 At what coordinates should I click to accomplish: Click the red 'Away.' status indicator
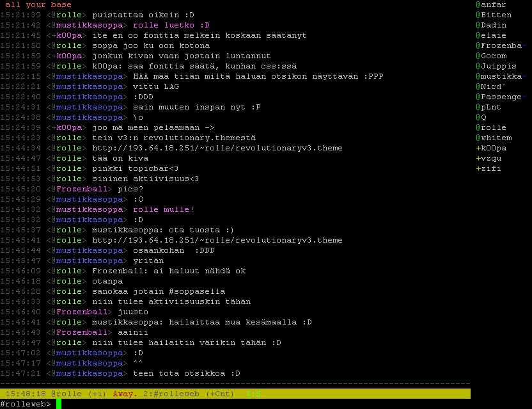(x=125, y=394)
